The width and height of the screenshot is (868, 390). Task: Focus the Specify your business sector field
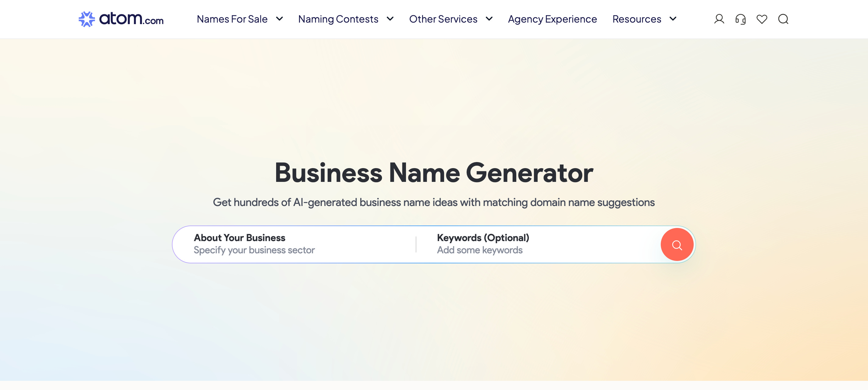click(x=254, y=250)
